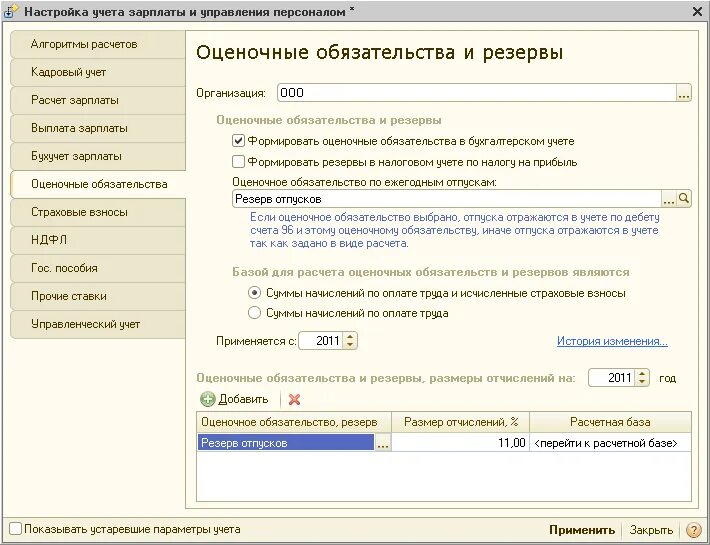The image size is (710, 545).
Task: Switch to Управленческий учет tab
Action: (x=98, y=324)
